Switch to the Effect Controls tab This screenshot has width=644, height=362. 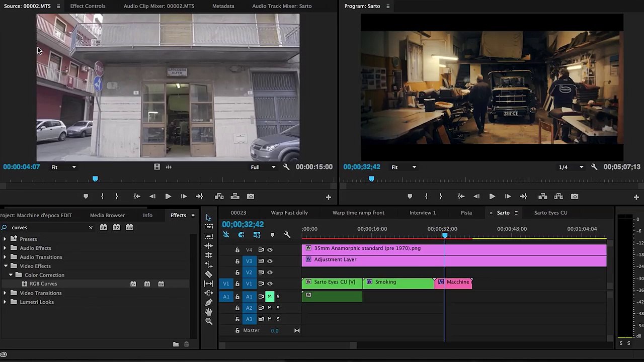(x=88, y=6)
